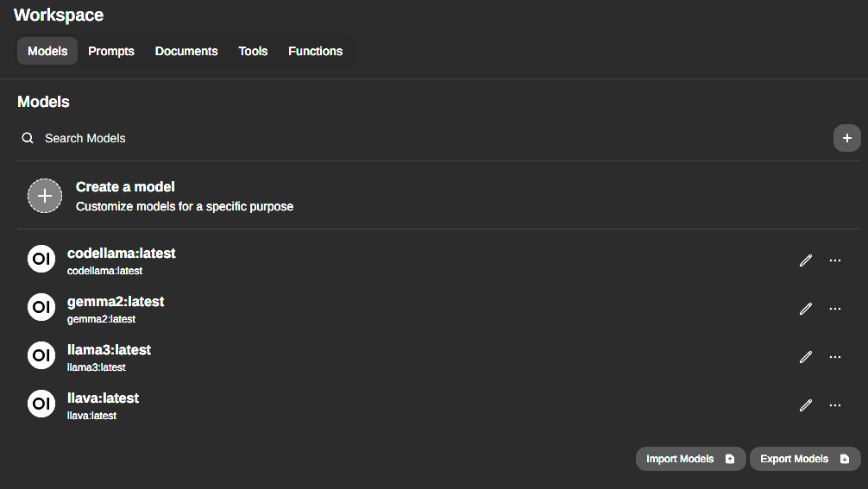868x489 pixels.
Task: Edit codellama:latest with its pencil icon
Action: [806, 260]
